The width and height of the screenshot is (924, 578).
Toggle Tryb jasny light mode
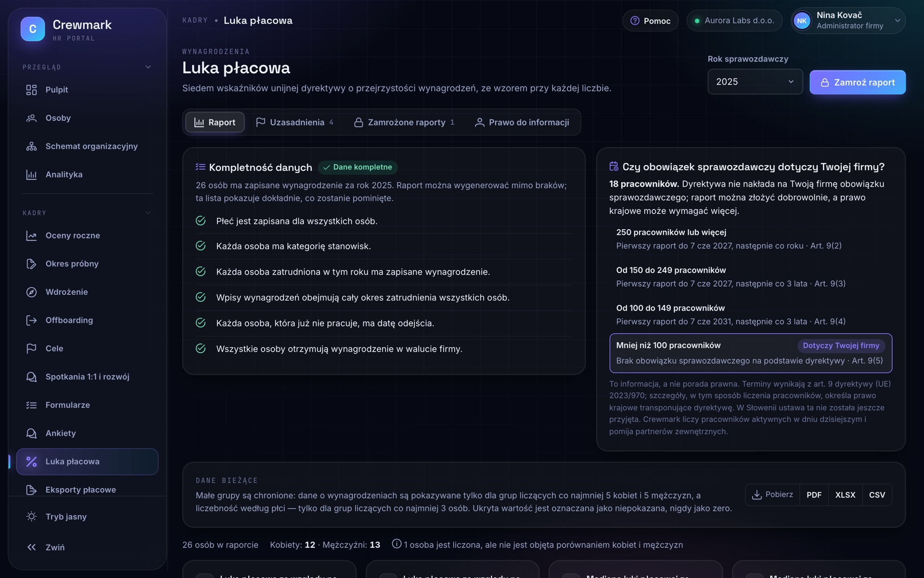coord(87,516)
